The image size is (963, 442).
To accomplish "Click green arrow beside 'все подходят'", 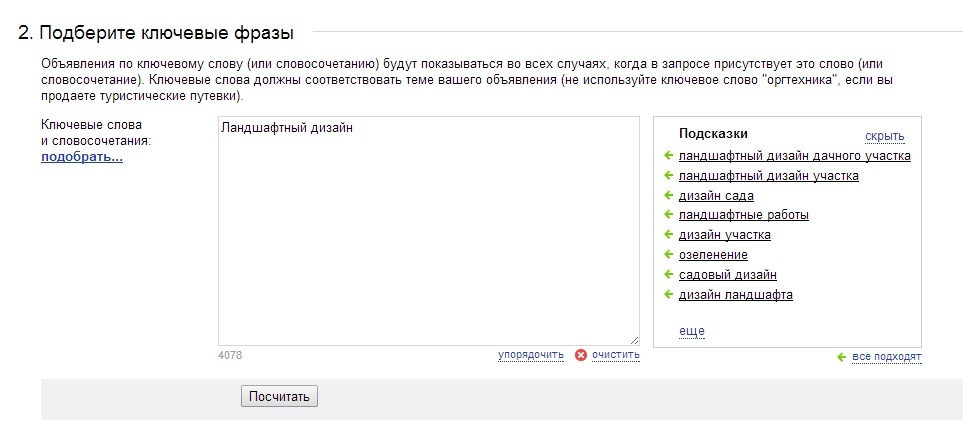I will click(x=842, y=357).
